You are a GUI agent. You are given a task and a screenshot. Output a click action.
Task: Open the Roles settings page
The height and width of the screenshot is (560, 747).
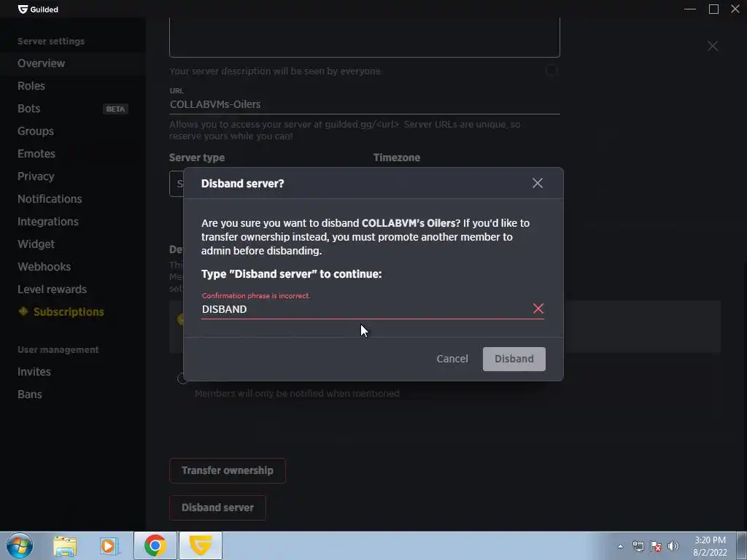[31, 86]
